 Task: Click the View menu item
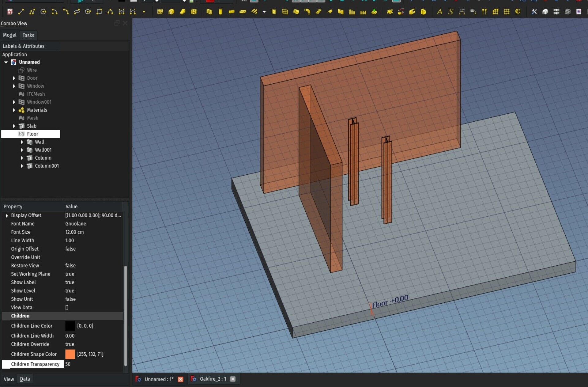tap(9, 379)
